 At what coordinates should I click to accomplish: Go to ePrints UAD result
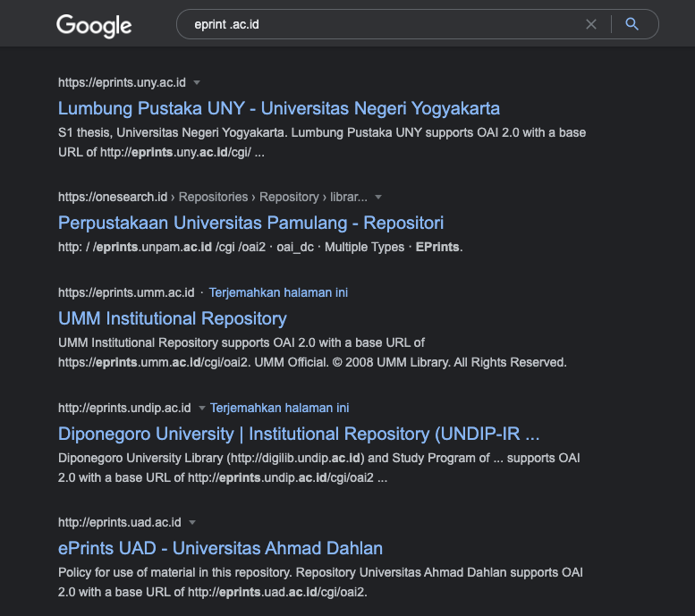coord(220,548)
